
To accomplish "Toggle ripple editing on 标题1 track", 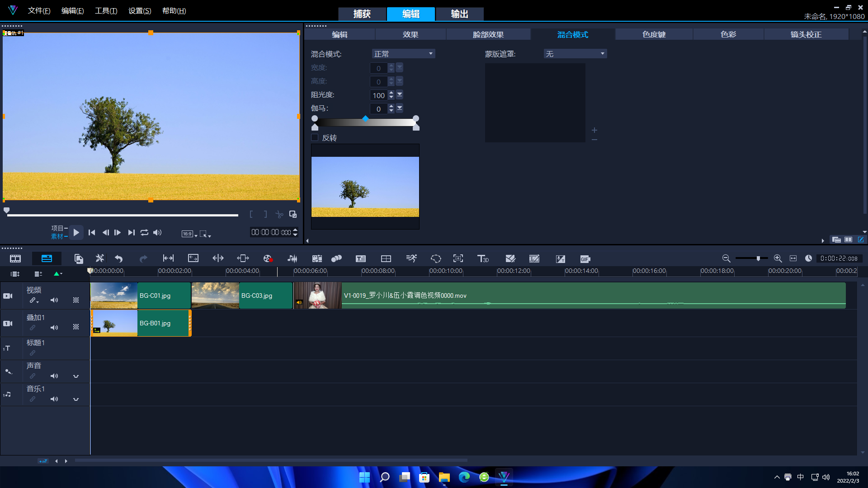I will [33, 353].
